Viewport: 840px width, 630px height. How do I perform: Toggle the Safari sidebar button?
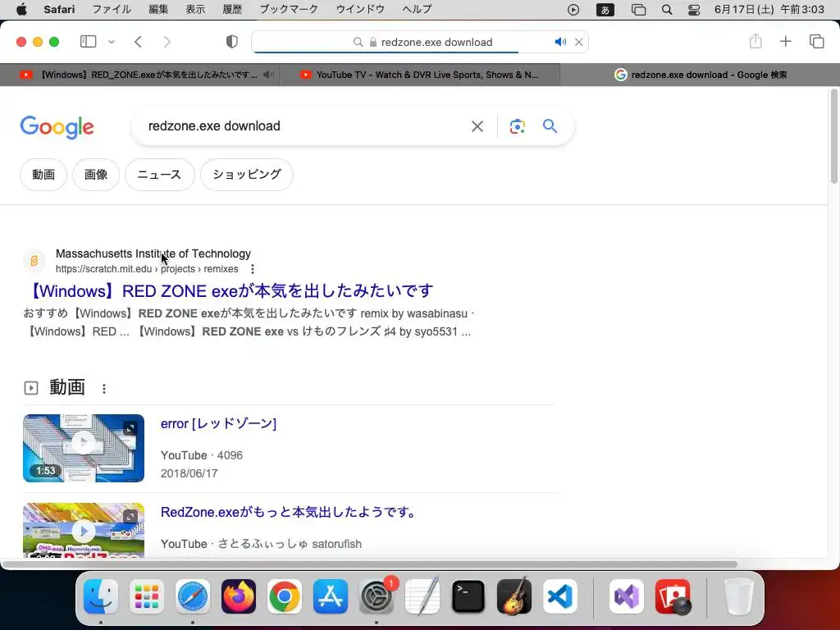pyautogui.click(x=88, y=42)
